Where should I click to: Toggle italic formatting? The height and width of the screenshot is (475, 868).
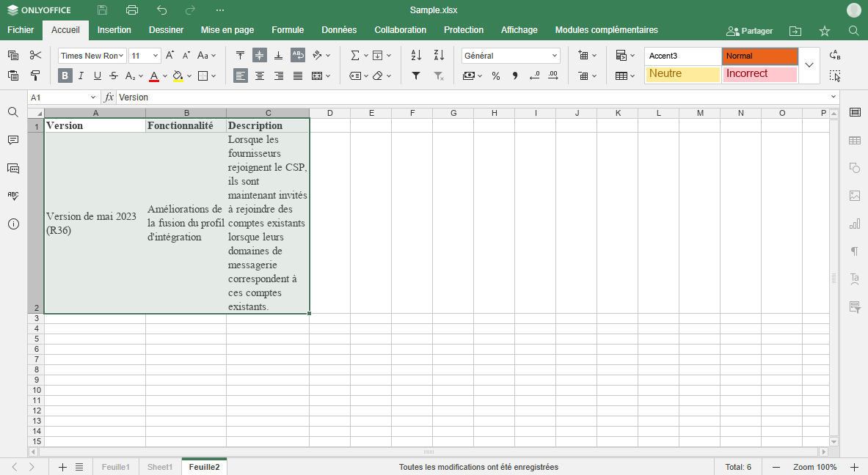click(81, 76)
